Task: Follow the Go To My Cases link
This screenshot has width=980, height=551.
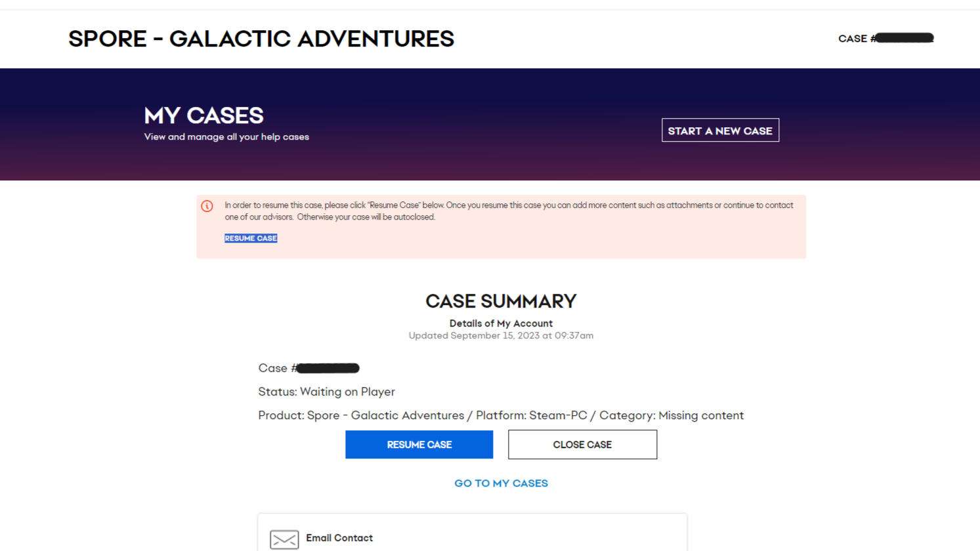Action: 501,483
